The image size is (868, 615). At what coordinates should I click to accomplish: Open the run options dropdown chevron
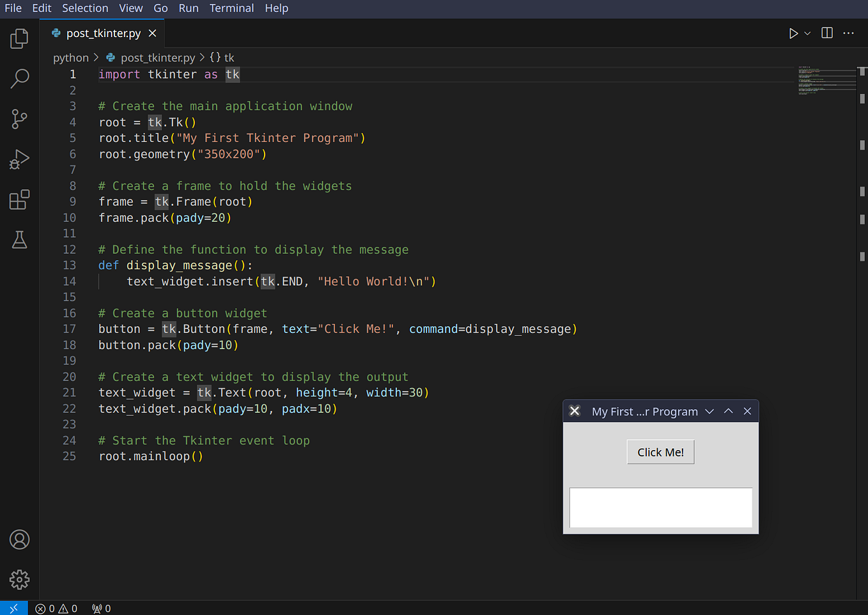pos(807,33)
